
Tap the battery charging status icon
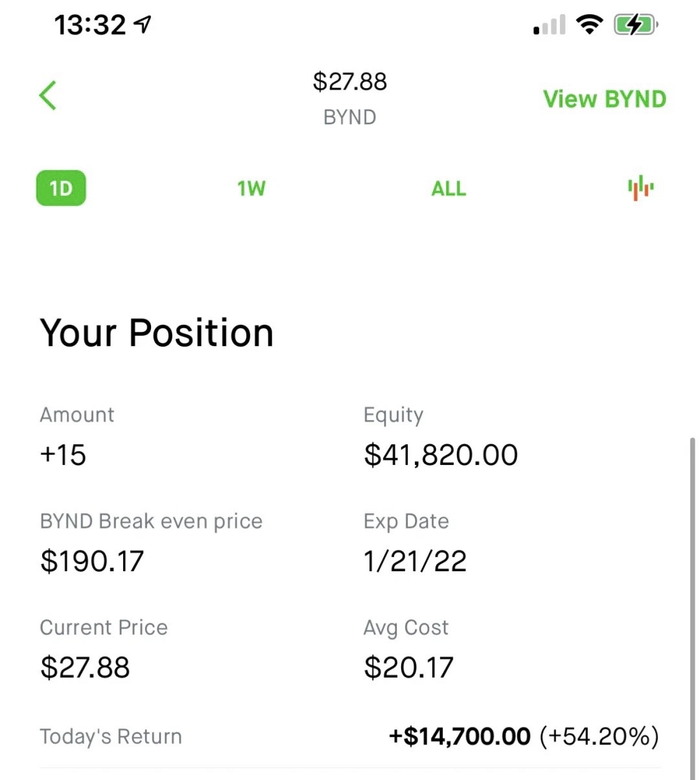[635, 25]
